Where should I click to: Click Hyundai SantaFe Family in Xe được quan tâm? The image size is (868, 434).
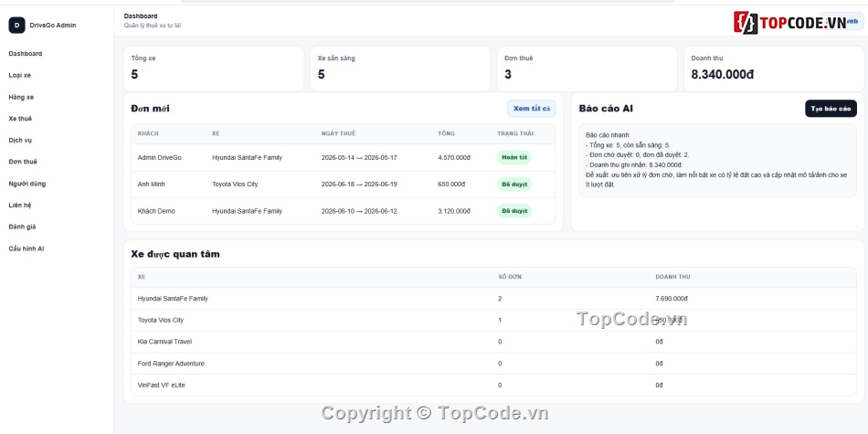coord(173,299)
